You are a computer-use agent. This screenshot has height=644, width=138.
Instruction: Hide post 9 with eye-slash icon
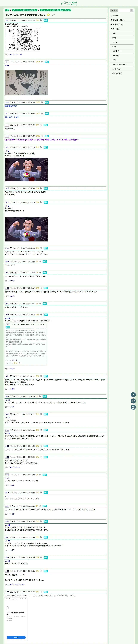tap(41, 202)
